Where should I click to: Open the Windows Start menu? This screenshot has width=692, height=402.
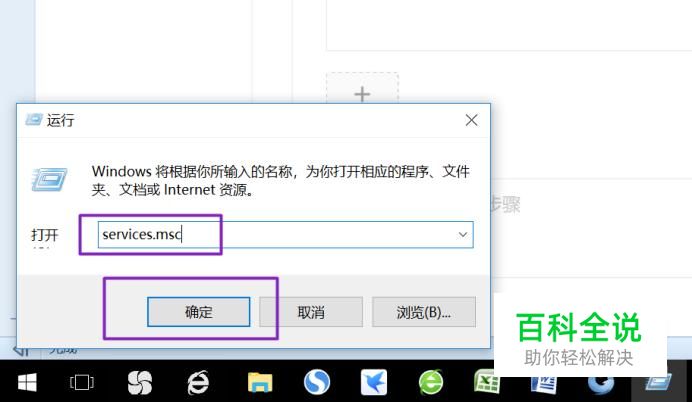point(27,382)
